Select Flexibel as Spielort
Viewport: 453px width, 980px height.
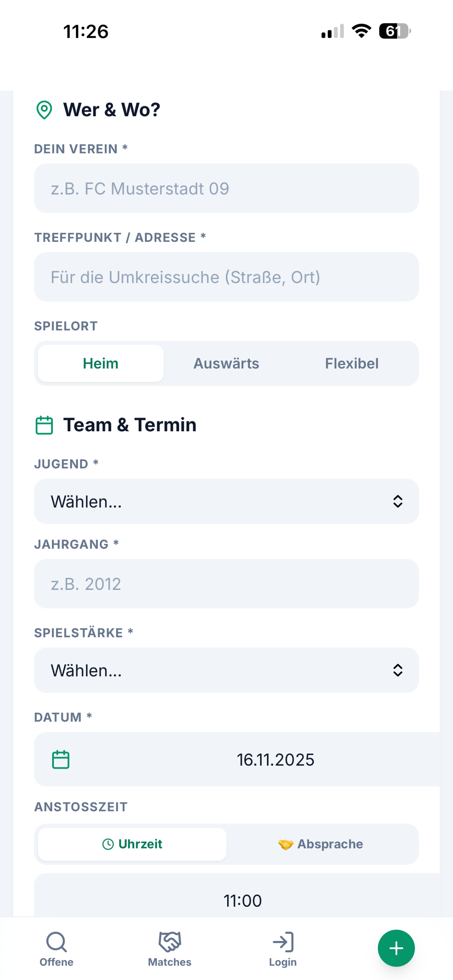352,363
